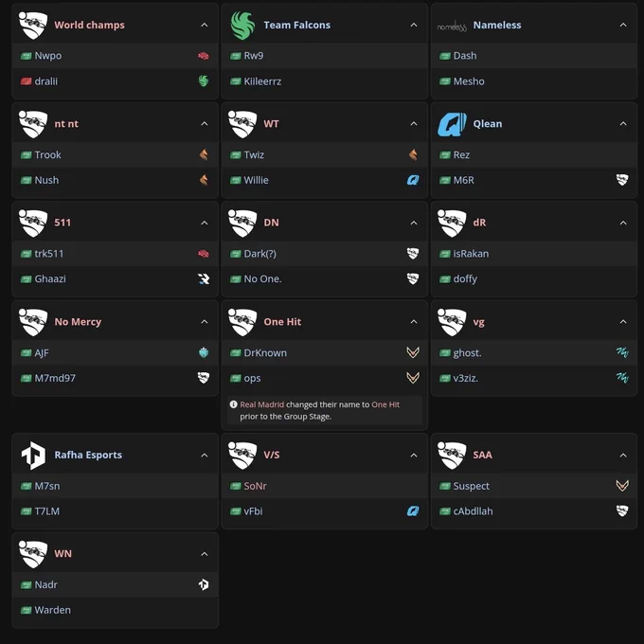This screenshot has height=644, width=644.
Task: Click the Qlean icon beside Willie
Action: coord(413,180)
